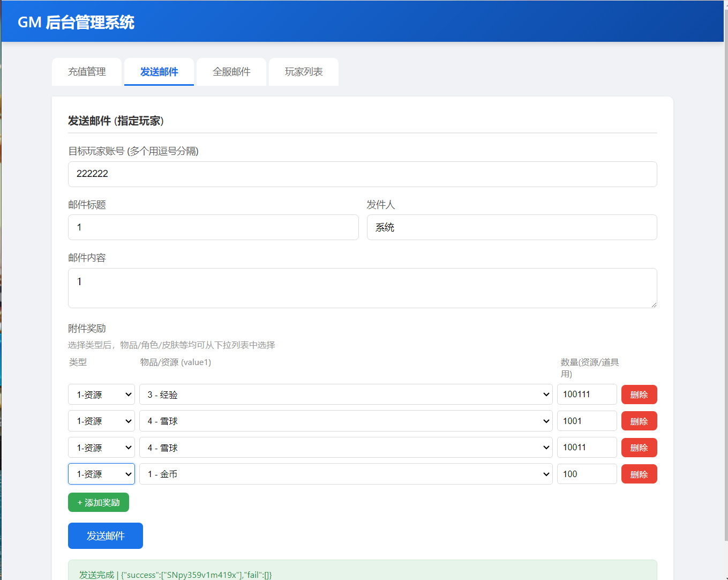Select the 发送邮件 tab
Screen dimensions: 728x580
coord(159,72)
